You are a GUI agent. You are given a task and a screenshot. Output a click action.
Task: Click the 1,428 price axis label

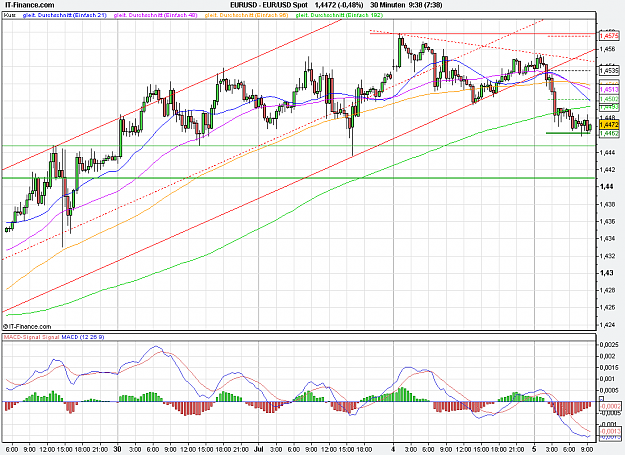[x=608, y=290]
